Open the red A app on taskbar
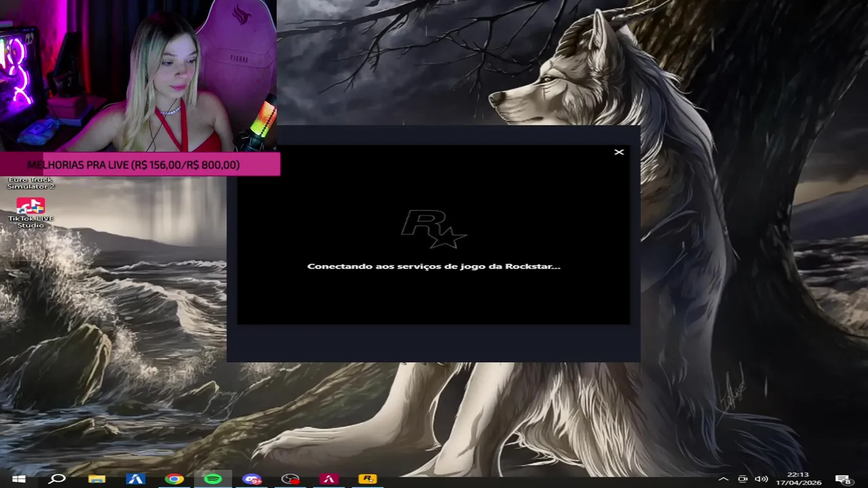This screenshot has height=488, width=868. [x=329, y=479]
